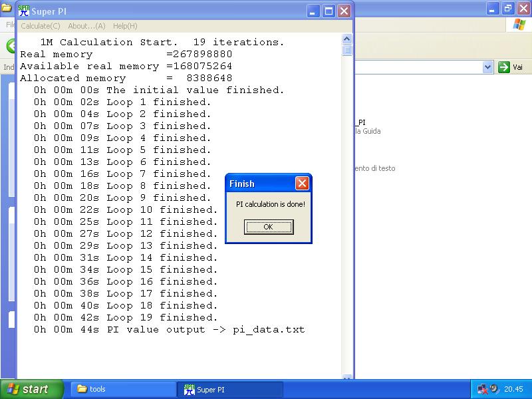Click the clock showing 20.45
This screenshot has width=532, height=399.
click(513, 389)
